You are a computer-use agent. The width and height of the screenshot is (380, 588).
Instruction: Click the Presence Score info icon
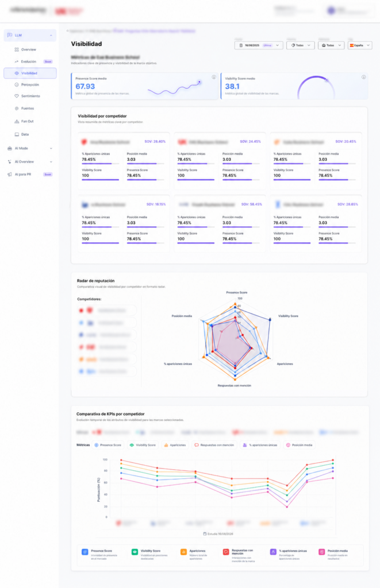[x=214, y=78]
